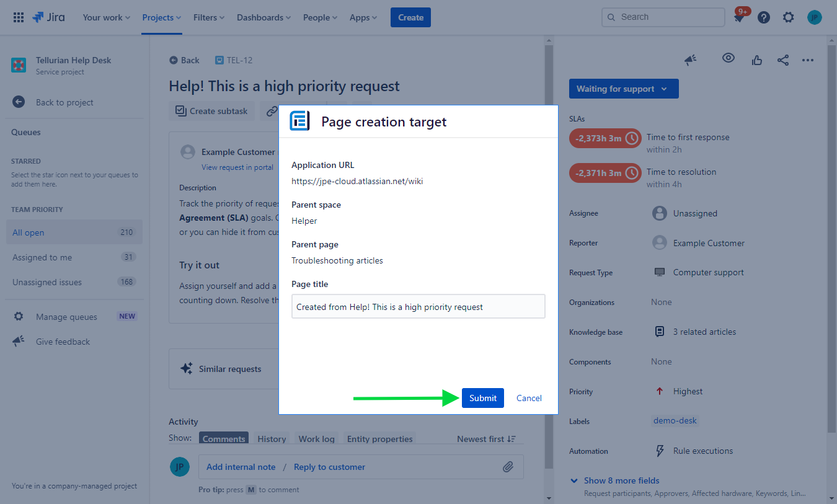Viewport: 837px width, 504px height.
Task: Open the Projects dropdown menu
Action: tap(161, 17)
